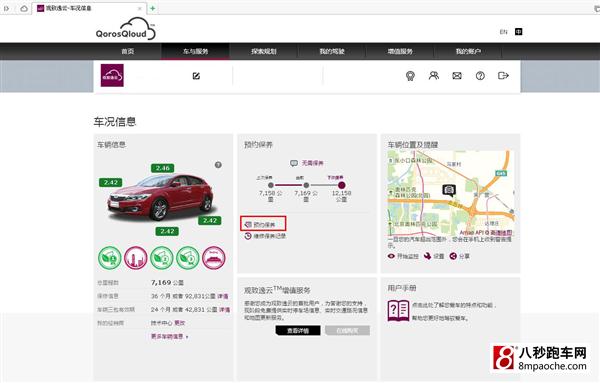Click the 无需保养 speech bubble icon
Screen dimensions: 600x383
[x=293, y=163]
